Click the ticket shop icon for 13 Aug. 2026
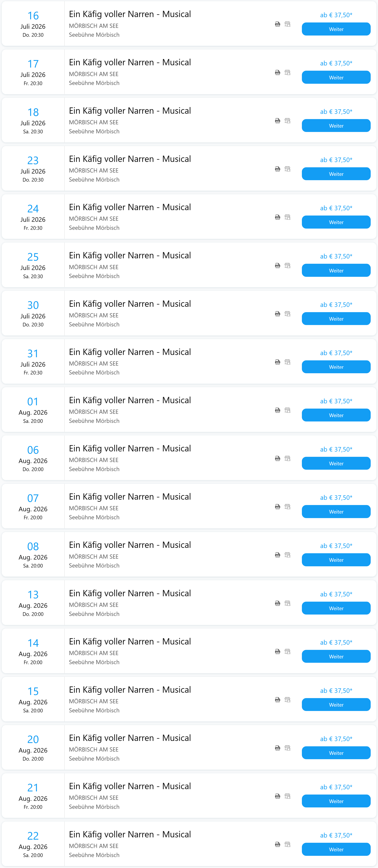The height and width of the screenshot is (868, 378). click(287, 603)
